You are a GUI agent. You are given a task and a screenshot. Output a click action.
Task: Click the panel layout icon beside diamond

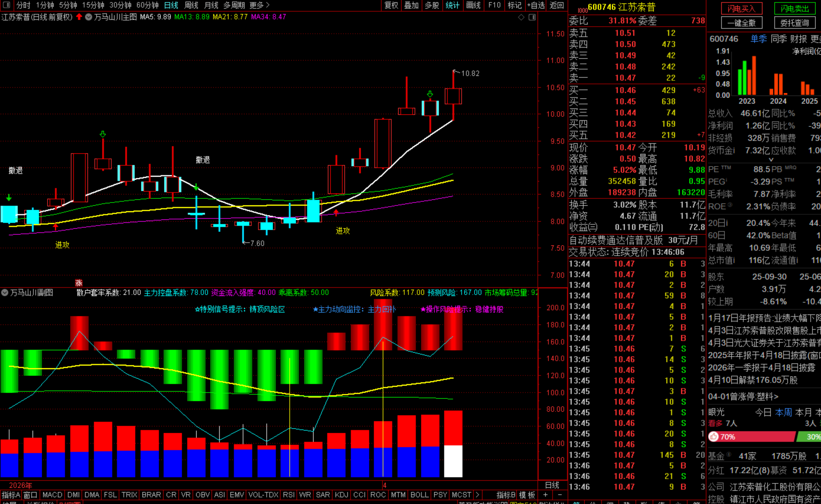[532, 17]
